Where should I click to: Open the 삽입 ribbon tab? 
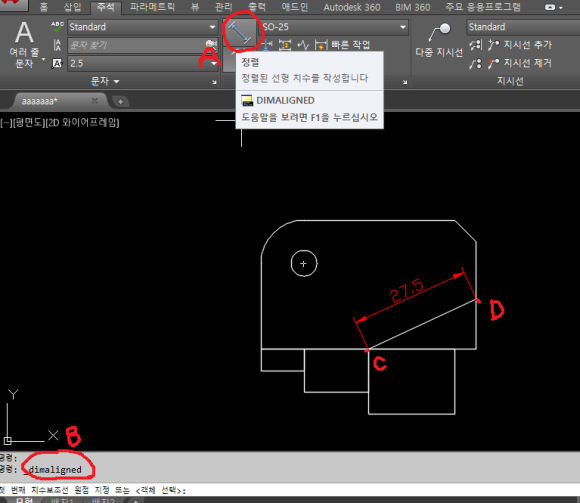pos(72,7)
